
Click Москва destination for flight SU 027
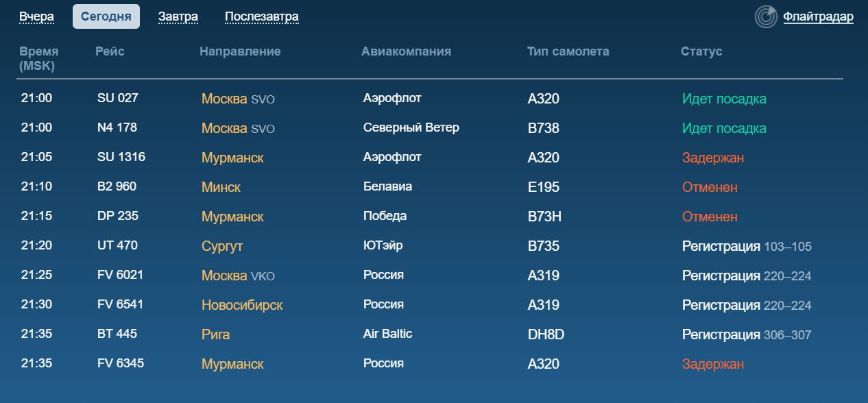(x=224, y=99)
